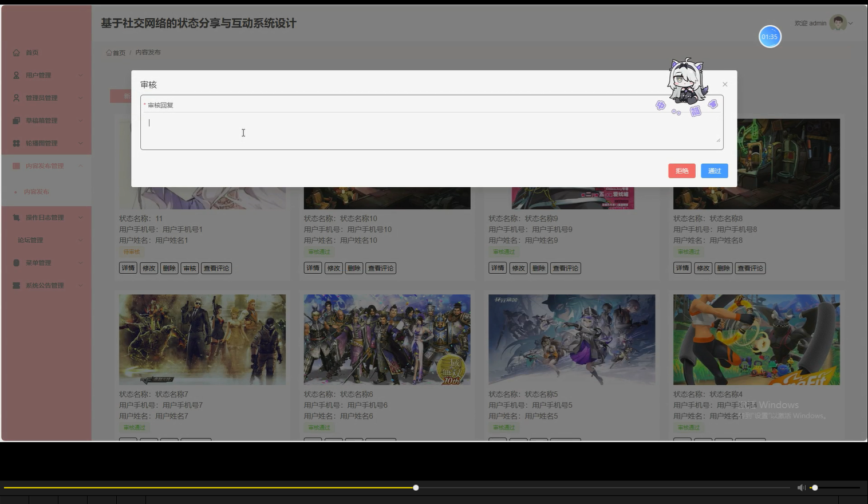Select the 首页 home icon in the sidebar
Image resolution: width=868 pixels, height=504 pixels.
(16, 52)
